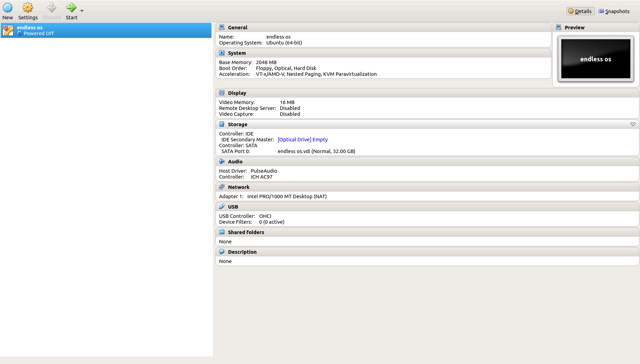The image size is (640, 364).
Task: Open the Display section header
Action: point(427,93)
